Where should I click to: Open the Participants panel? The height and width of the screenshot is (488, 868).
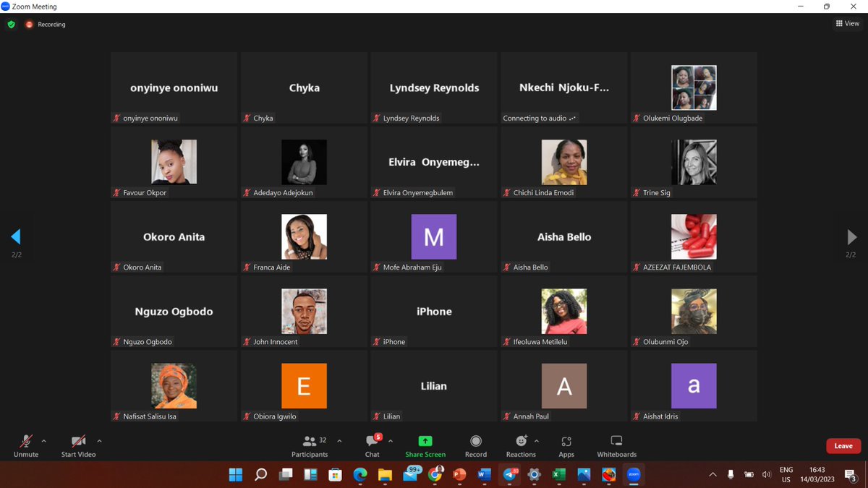[x=310, y=445]
